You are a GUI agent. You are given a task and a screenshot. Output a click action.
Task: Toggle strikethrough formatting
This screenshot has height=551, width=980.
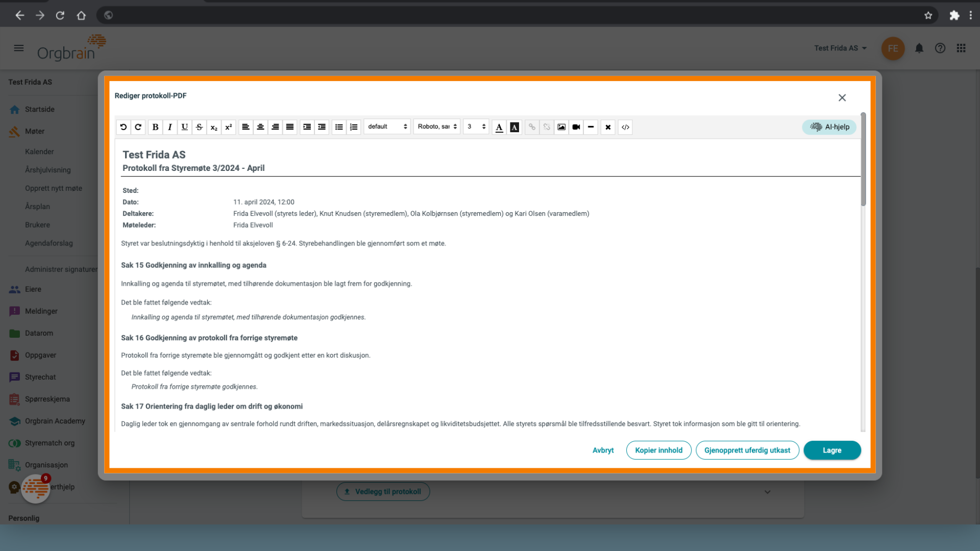click(200, 127)
